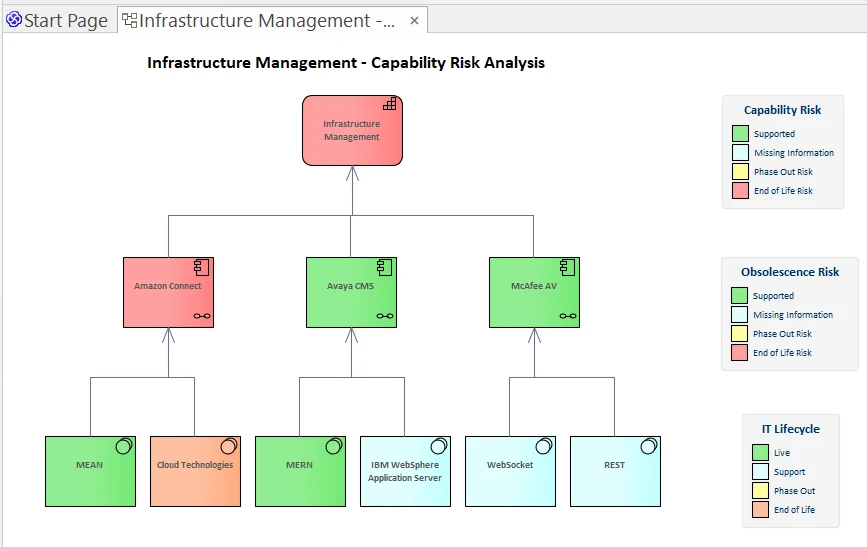Click the circle icon on MEAN box
The image size is (867, 547).
pyautogui.click(x=124, y=446)
